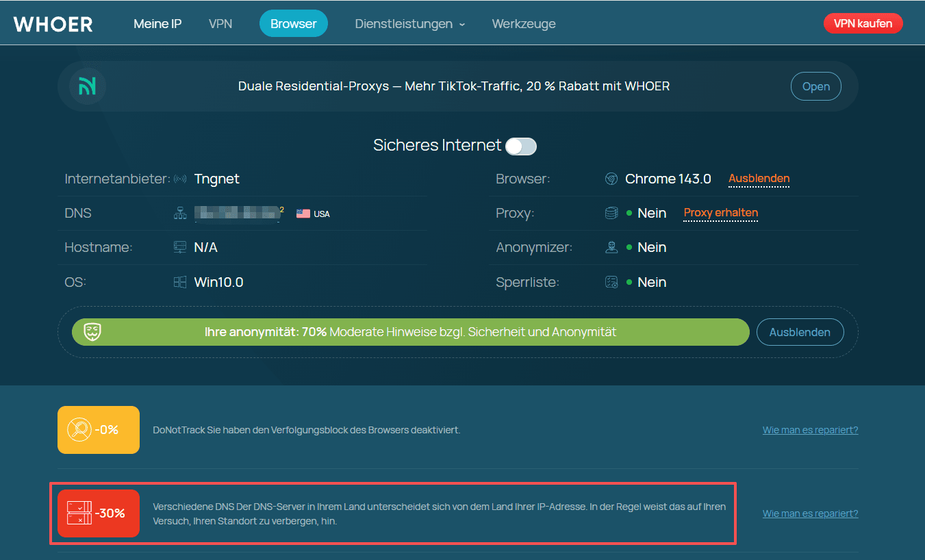This screenshot has width=925, height=560.
Task: Click the green proxy banner logo icon
Action: pyautogui.click(x=88, y=86)
